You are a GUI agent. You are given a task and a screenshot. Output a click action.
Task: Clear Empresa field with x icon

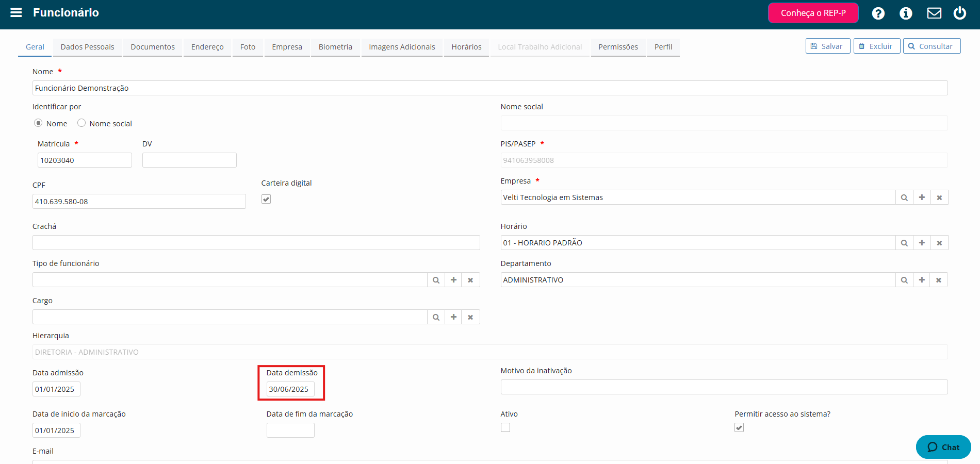click(x=939, y=197)
